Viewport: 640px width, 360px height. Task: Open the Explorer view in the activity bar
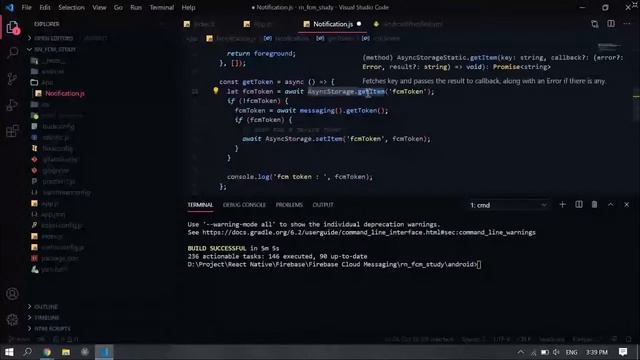point(12,28)
